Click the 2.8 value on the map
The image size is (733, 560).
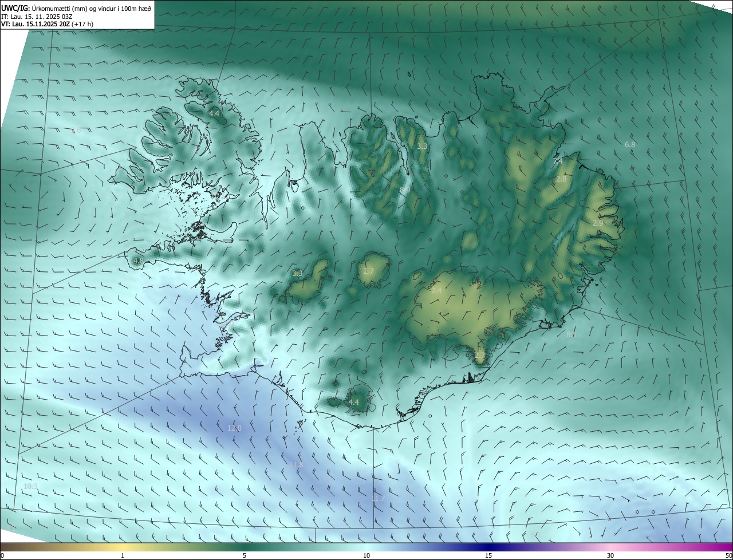(x=561, y=179)
